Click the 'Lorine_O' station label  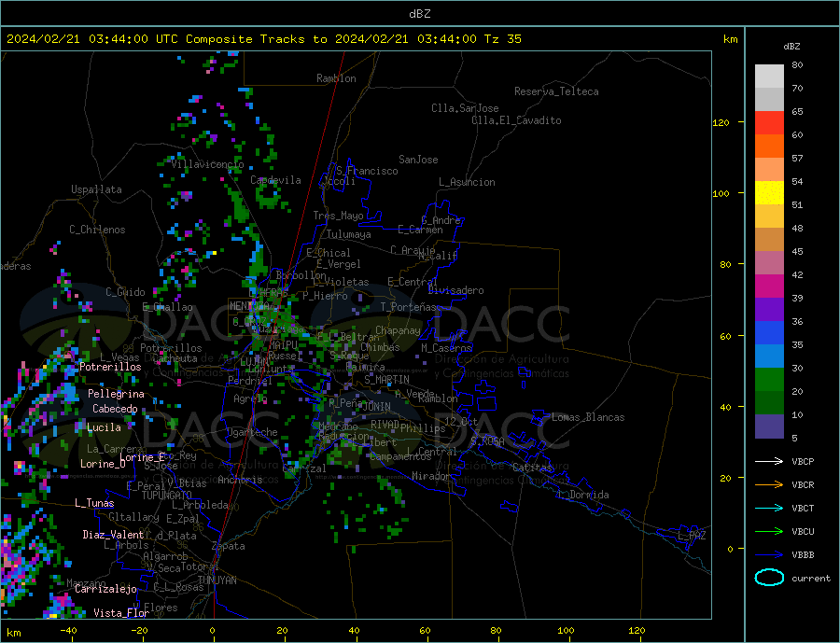pyautogui.click(x=103, y=464)
